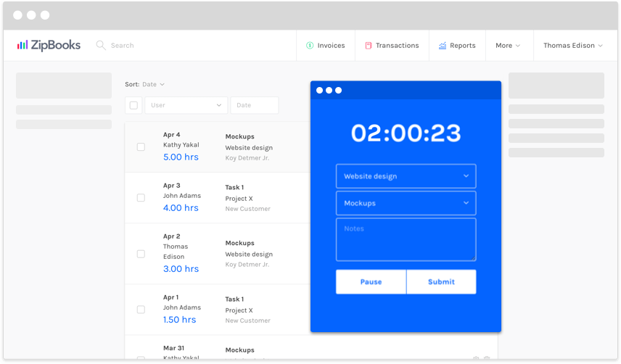Screen dimensions: 621x364
Task: Click the Reports chart icon
Action: tap(443, 46)
